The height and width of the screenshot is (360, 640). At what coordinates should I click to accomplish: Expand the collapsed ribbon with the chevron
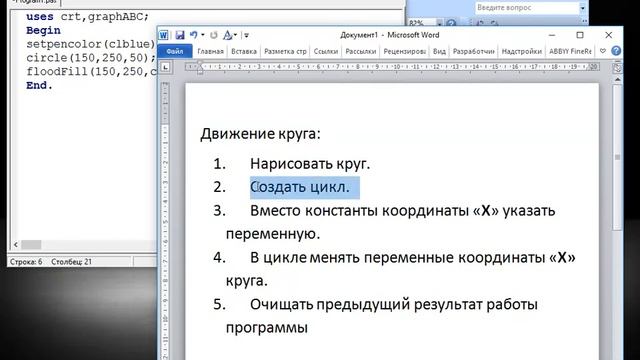click(x=603, y=51)
